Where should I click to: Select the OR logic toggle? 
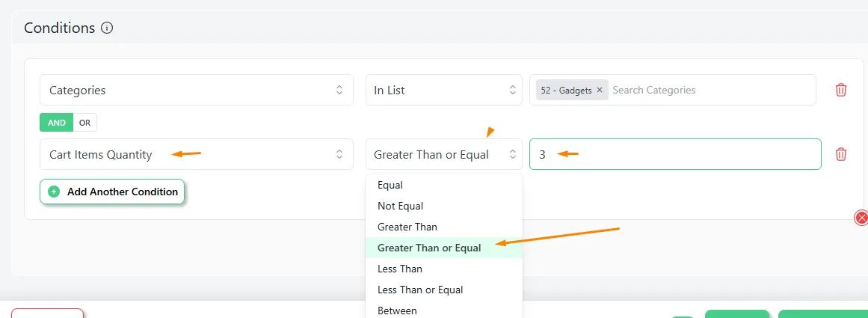click(x=84, y=123)
